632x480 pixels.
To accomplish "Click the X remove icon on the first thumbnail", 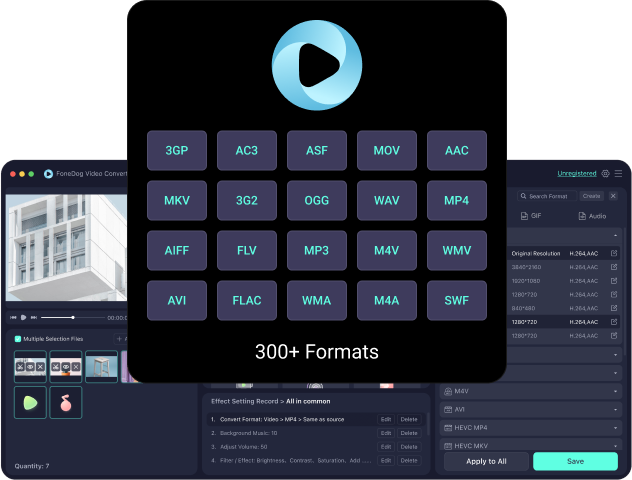I will click(x=40, y=367).
